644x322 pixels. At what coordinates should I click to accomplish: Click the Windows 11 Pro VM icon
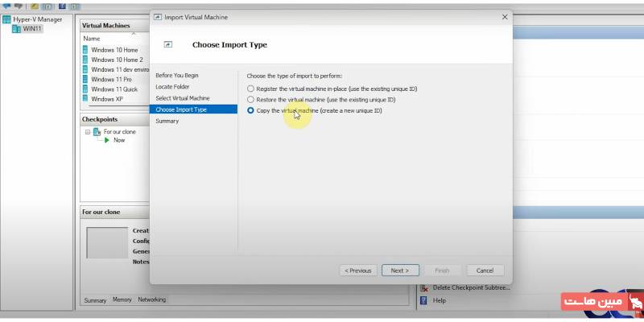point(85,79)
